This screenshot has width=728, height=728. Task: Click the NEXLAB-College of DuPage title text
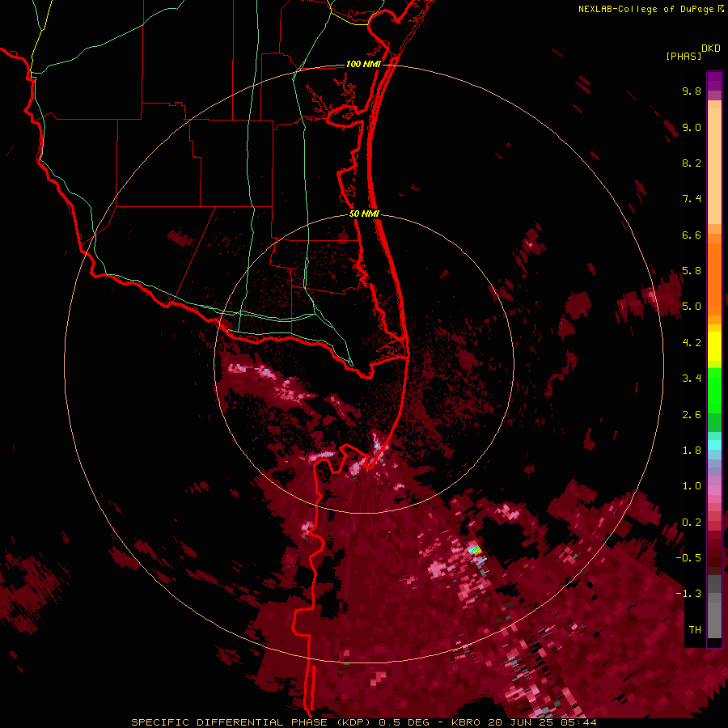[x=645, y=9]
